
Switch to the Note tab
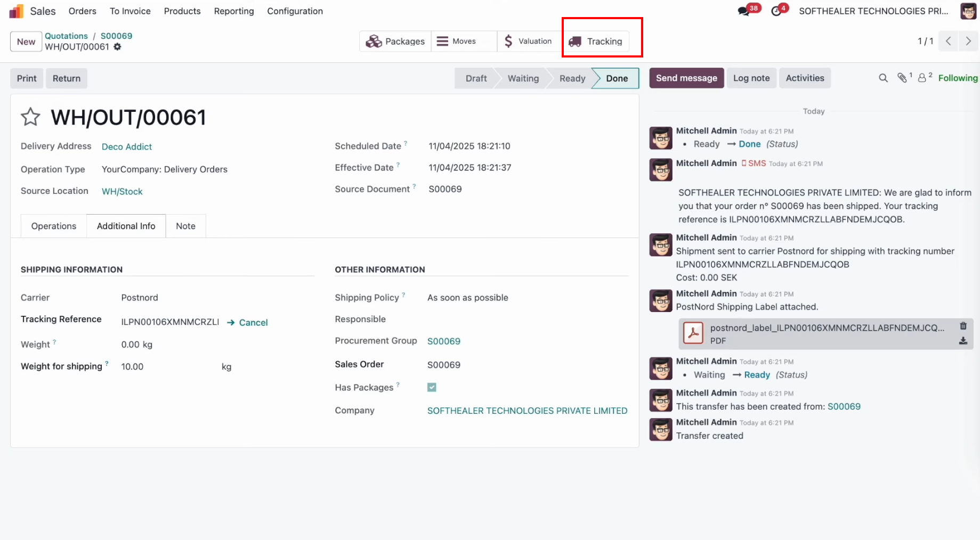(x=185, y=226)
